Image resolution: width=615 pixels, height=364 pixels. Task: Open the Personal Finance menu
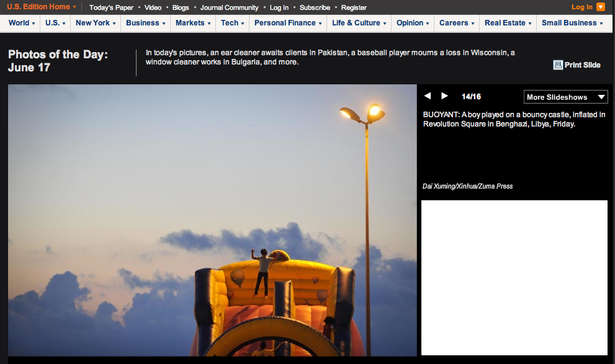tap(288, 23)
